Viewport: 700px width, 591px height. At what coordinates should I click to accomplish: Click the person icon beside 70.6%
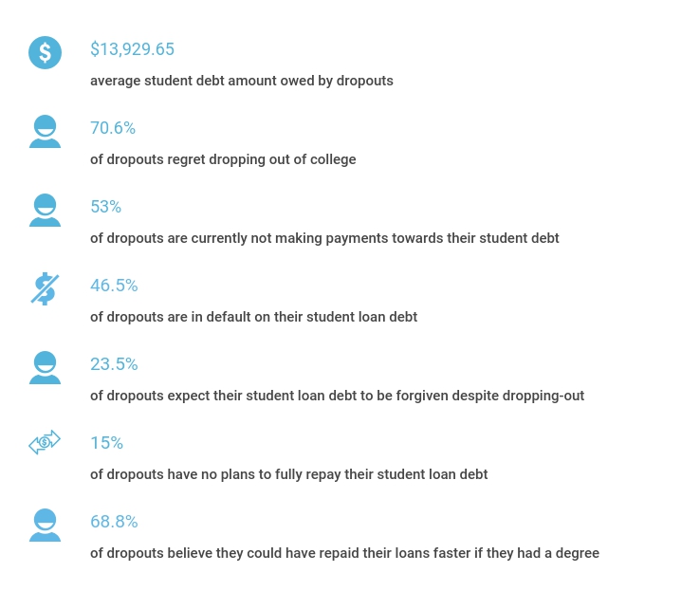click(45, 131)
